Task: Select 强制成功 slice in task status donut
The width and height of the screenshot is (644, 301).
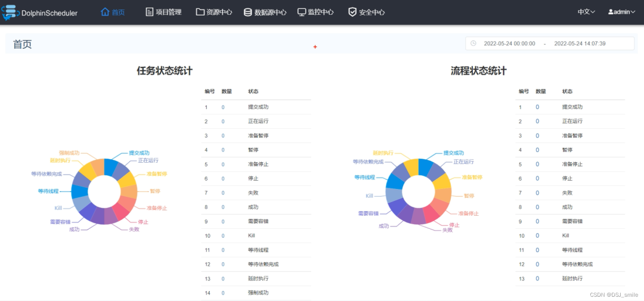Action: point(98,167)
